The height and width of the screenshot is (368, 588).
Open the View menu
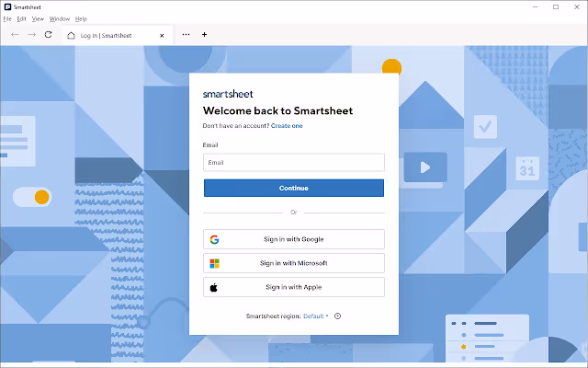coord(38,18)
